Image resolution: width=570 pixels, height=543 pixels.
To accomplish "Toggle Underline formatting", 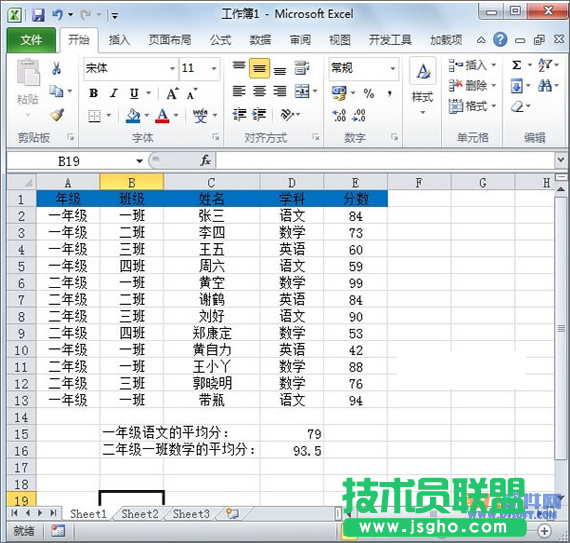I will 134,93.
